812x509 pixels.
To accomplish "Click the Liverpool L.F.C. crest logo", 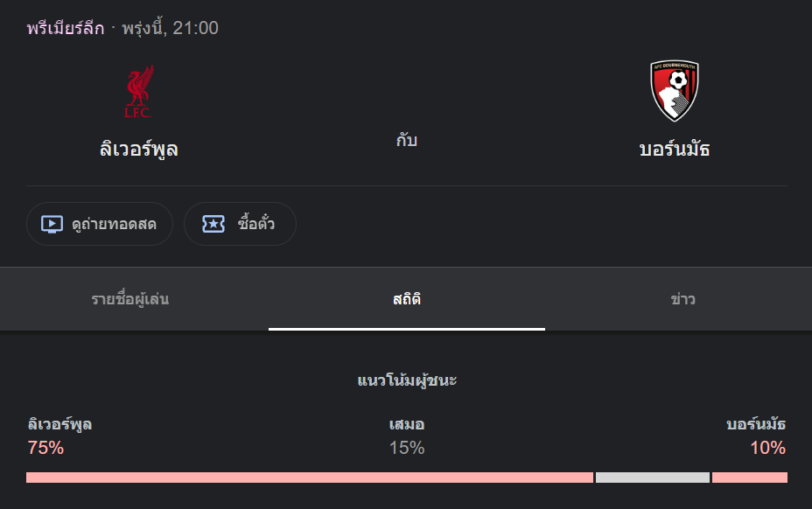I will tap(139, 91).
